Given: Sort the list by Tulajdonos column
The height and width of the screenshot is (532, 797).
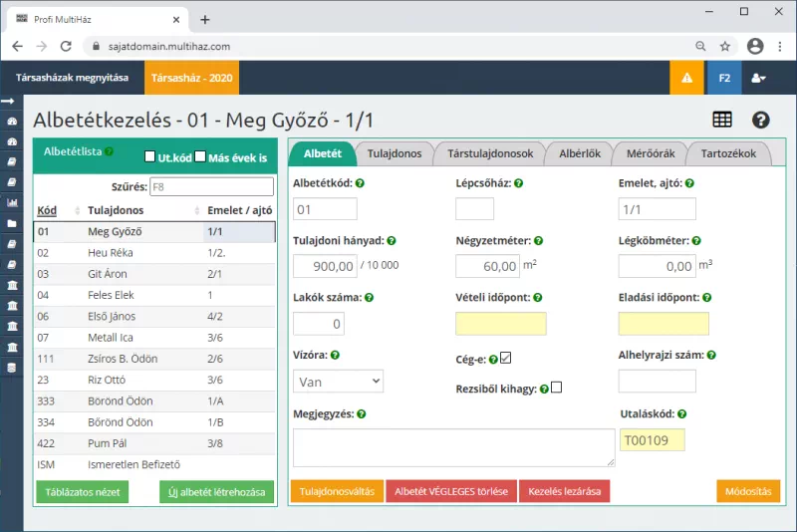Looking at the screenshot, I should [116, 210].
